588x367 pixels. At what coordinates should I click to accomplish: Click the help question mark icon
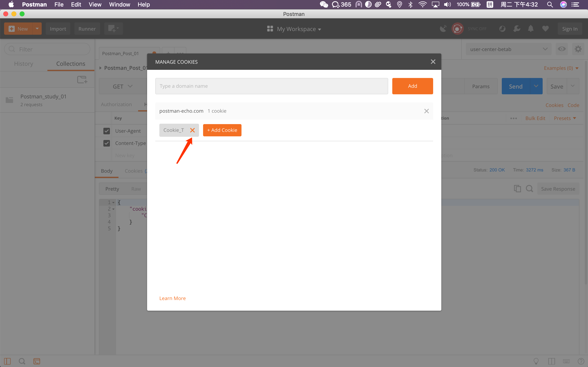coord(581,361)
